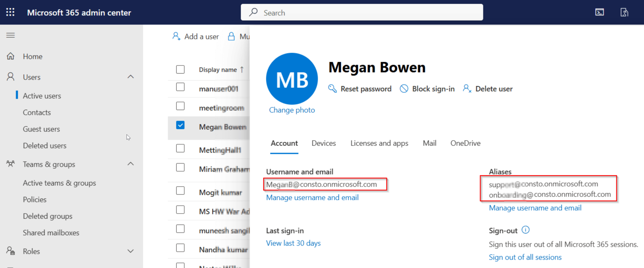Collapse the navigation hamburger menu
Viewport: 644px width, 268px height.
11,35
